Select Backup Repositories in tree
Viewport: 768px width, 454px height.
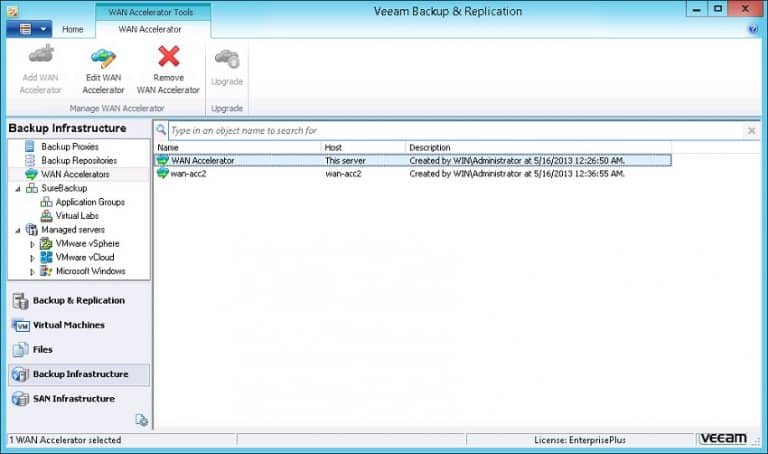point(79,160)
